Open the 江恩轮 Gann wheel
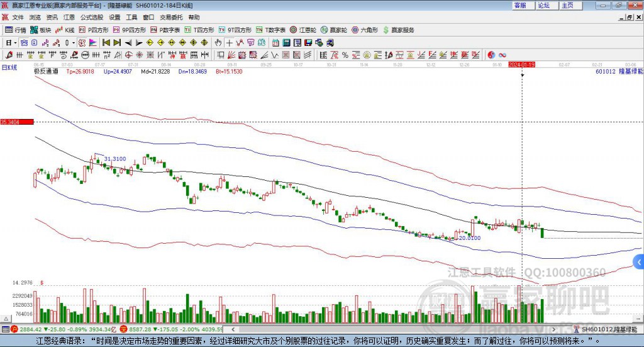This screenshot has height=347, width=644. 303,30
